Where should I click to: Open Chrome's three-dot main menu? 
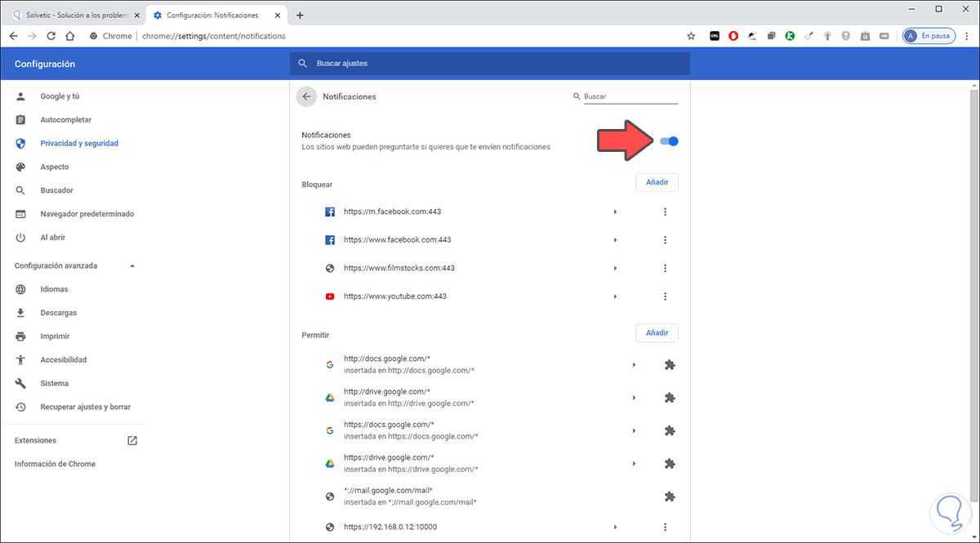click(969, 36)
